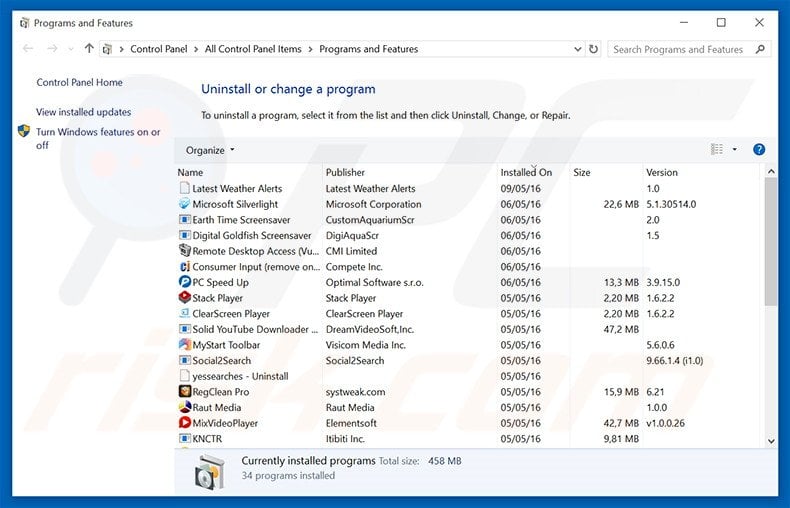The height and width of the screenshot is (508, 790).
Task: Go up one level with the up arrow
Action: pyautogui.click(x=89, y=48)
